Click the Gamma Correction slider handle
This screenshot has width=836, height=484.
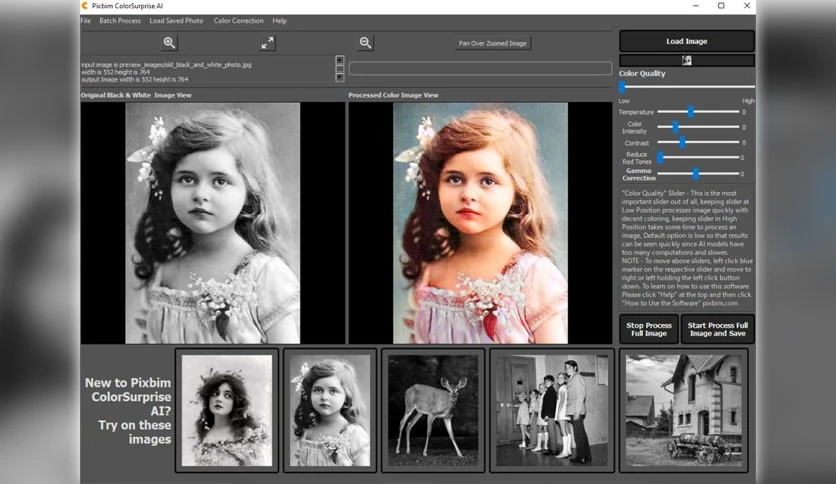point(696,174)
